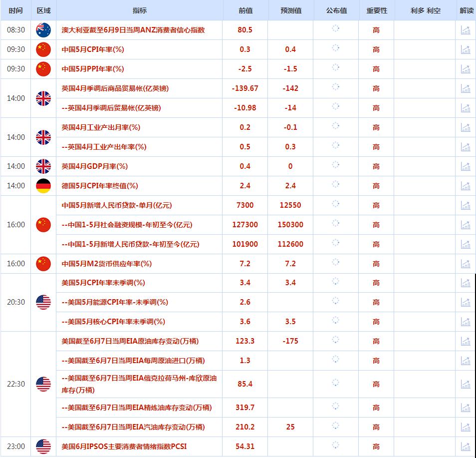This screenshot has width=476, height=458.
Task: Click the Chinese flag next to 中国5月CPI年率
Action: (44, 49)
